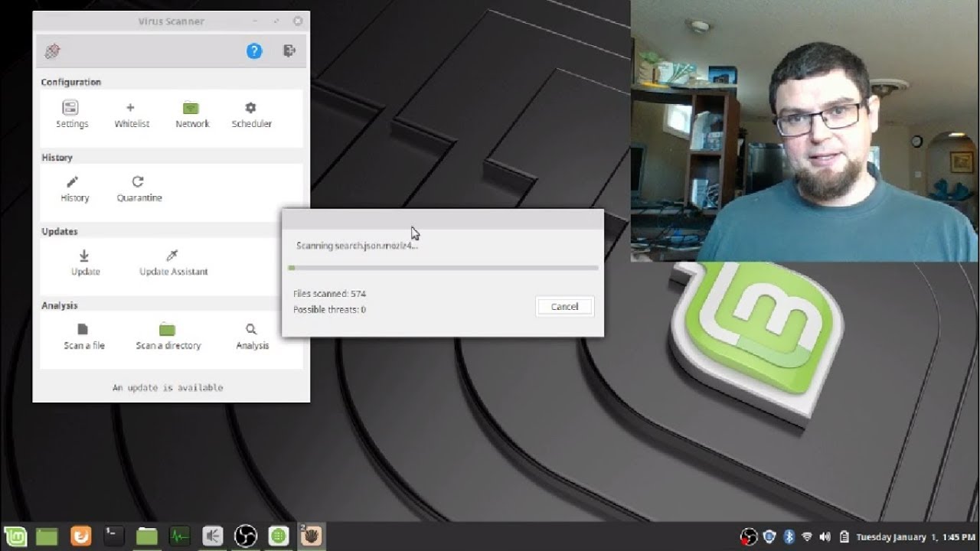Click the OBS recording tray icon

(749, 537)
